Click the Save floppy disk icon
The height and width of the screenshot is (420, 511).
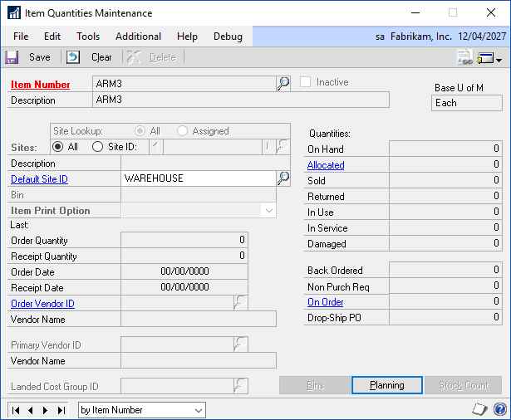(12, 57)
